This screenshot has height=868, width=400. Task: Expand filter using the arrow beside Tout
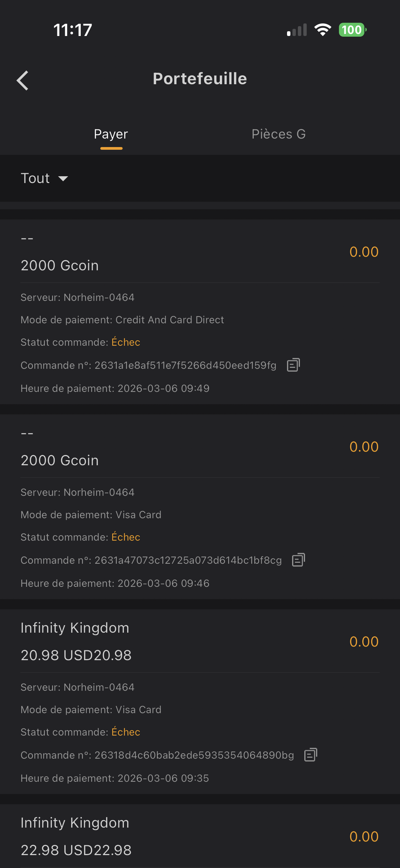click(63, 179)
